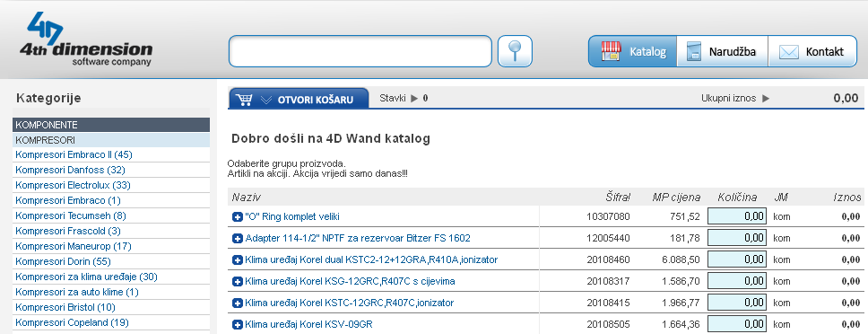This screenshot has width=868, height=334.
Task: Click the Iznos column header
Action: click(x=847, y=198)
